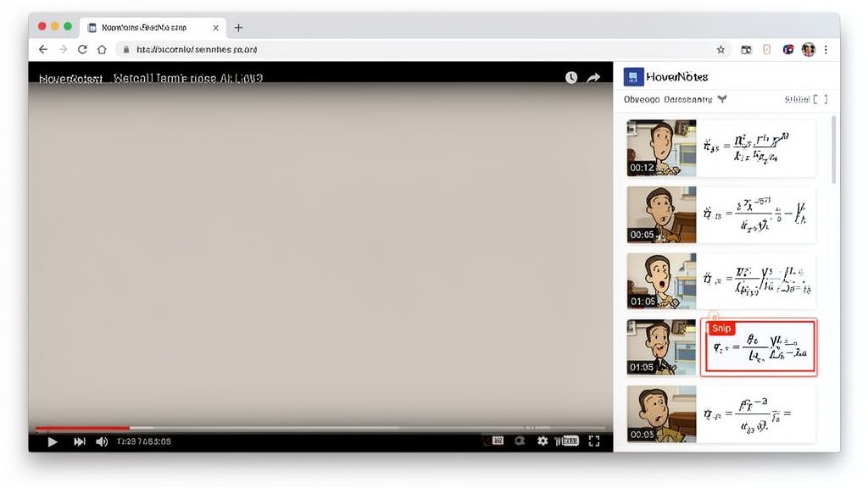Click the red Snip label
This screenshot has width=868, height=488.
[721, 329]
